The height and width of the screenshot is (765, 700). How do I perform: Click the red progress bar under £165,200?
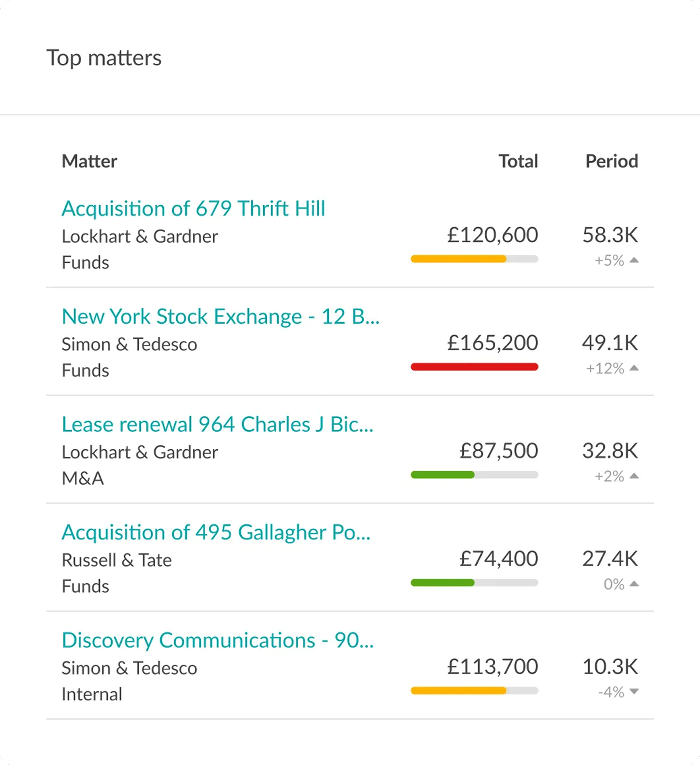tap(474, 367)
